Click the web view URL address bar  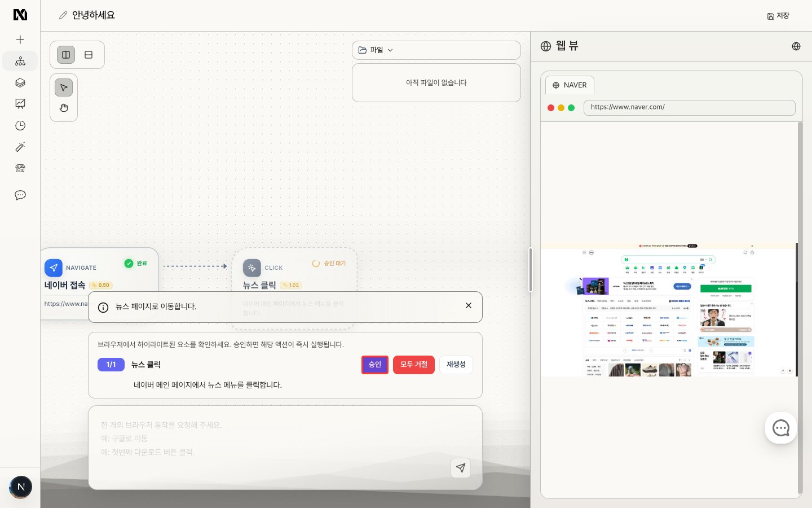[690, 107]
